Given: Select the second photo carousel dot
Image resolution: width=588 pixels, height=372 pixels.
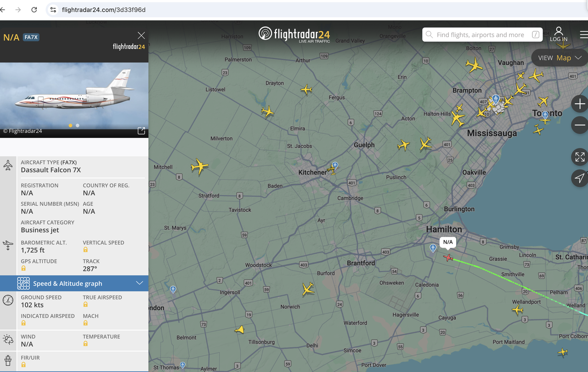Looking at the screenshot, I should (x=78, y=125).
